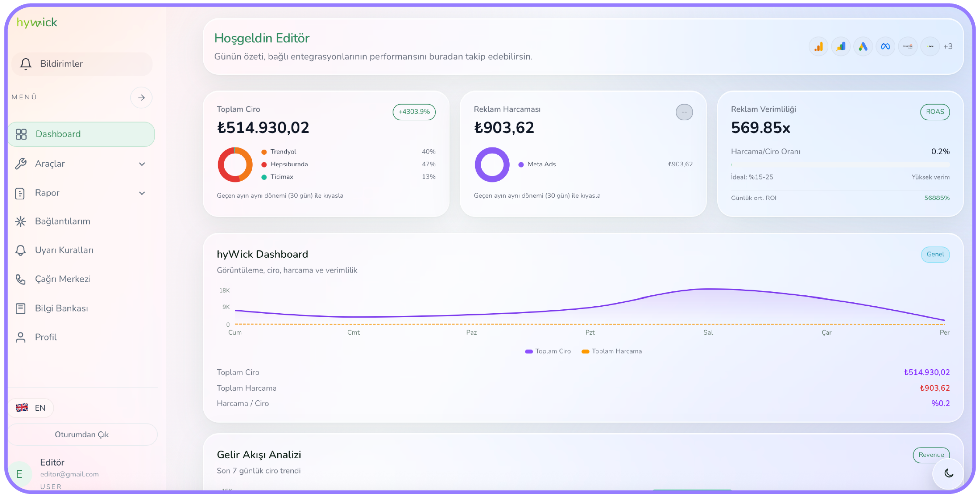The image size is (980, 497).
Task: Click the Sal label on the chart axis
Action: click(x=708, y=333)
